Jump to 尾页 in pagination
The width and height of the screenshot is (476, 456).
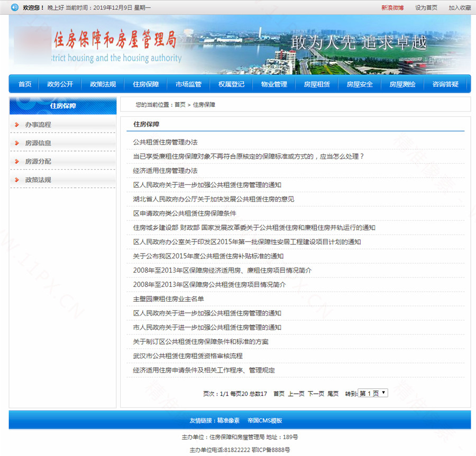tap(333, 394)
